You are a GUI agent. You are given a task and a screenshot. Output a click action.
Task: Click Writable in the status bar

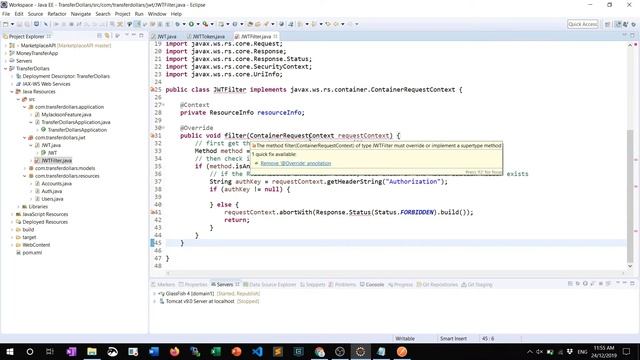(x=405, y=338)
